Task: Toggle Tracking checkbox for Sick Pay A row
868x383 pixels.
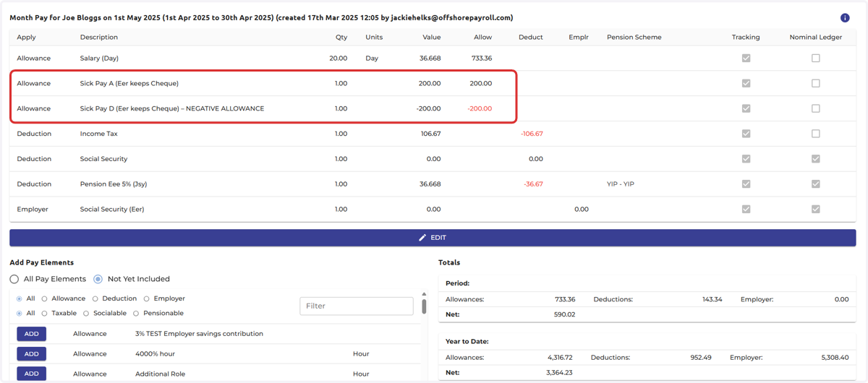Action: [x=746, y=84]
